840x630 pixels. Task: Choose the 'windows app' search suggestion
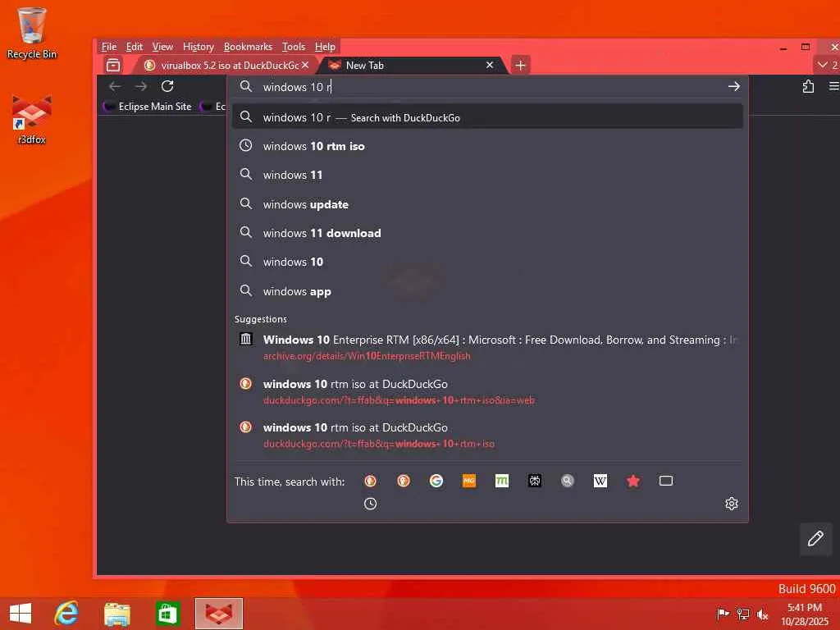[487, 291]
